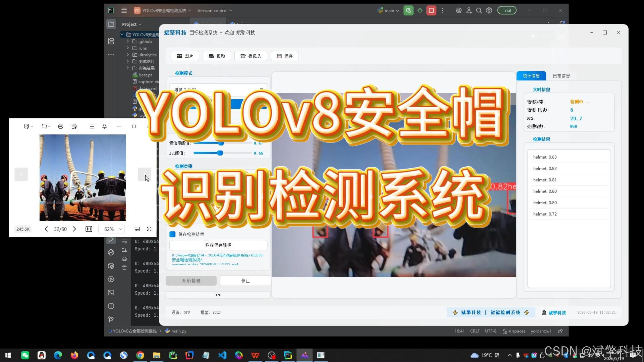644x362 pixels.
Task: Toggle soft-wrap in PyCharm run console
Action: pos(124,241)
